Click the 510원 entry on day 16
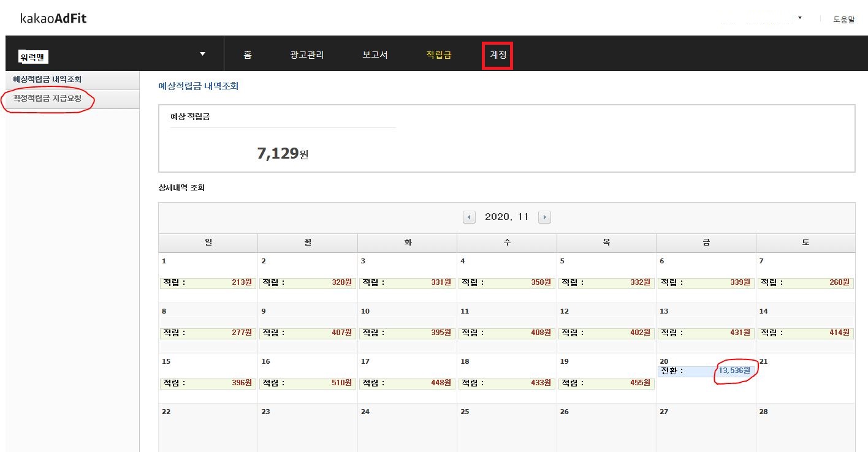Viewport: 868px width, 452px height. [x=308, y=383]
